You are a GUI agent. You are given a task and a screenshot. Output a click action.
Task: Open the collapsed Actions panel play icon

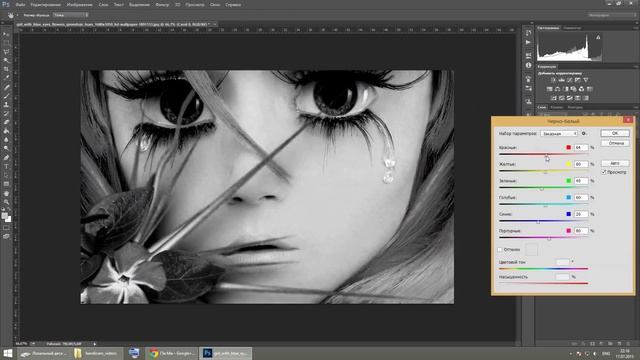[528, 42]
